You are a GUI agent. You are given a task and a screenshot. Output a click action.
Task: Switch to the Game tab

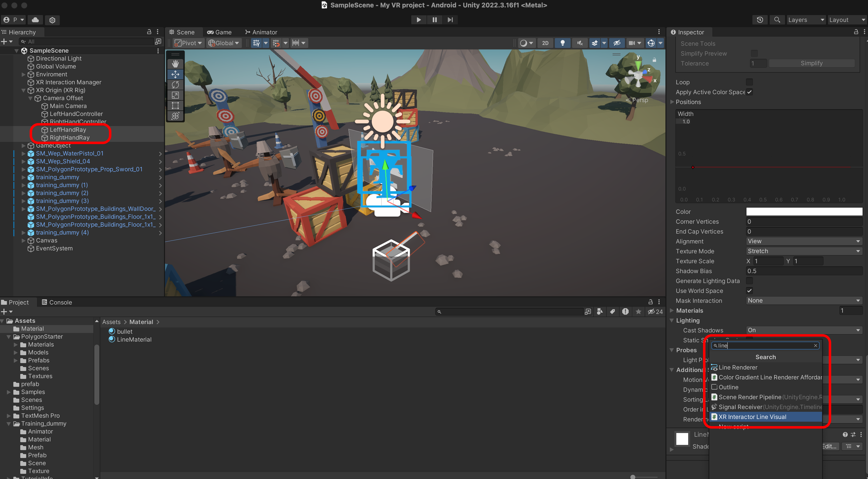[x=219, y=32]
